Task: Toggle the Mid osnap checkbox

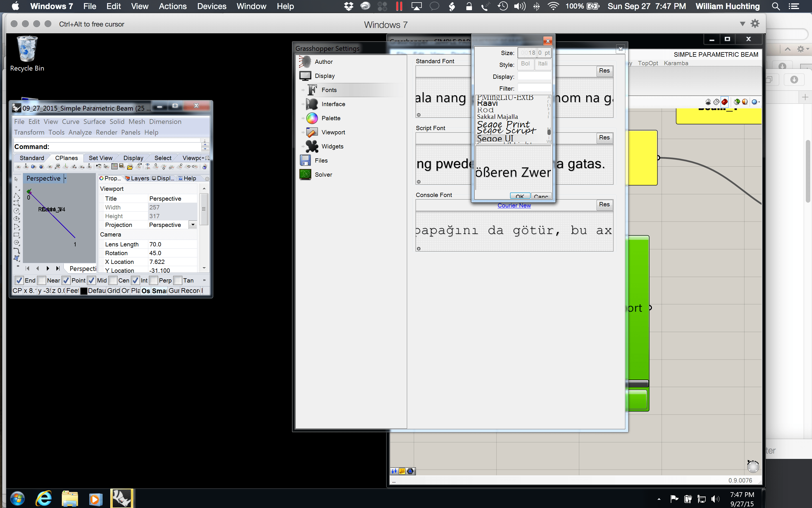Action: pos(91,281)
